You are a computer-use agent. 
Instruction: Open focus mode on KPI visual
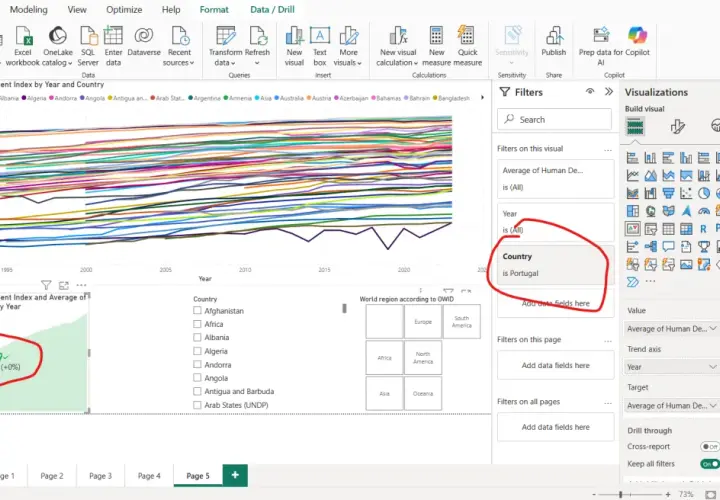click(63, 286)
